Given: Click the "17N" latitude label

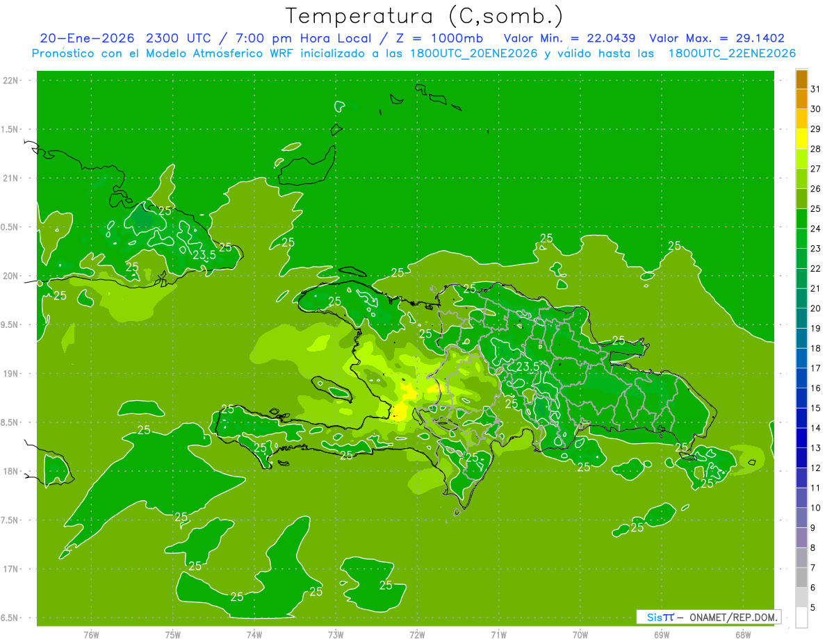Looking at the screenshot, I should 11,569.
